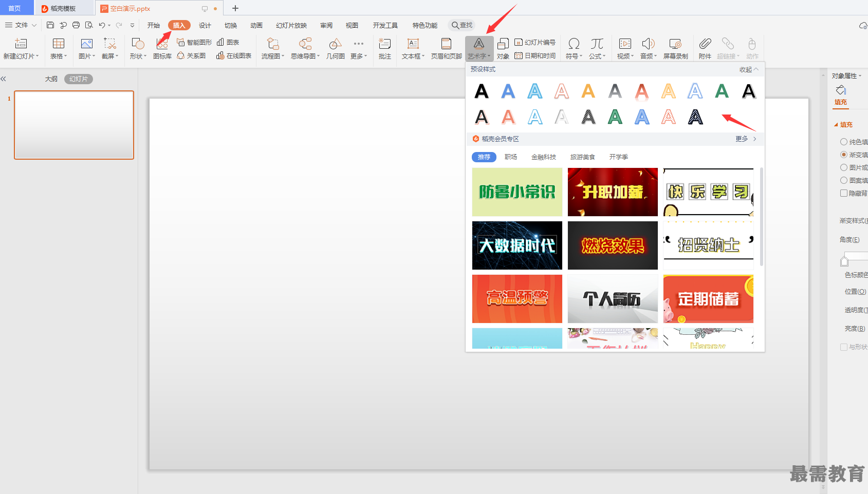Click the Picture (图片) insert icon
Image resolution: width=868 pixels, height=494 pixels.
point(87,44)
